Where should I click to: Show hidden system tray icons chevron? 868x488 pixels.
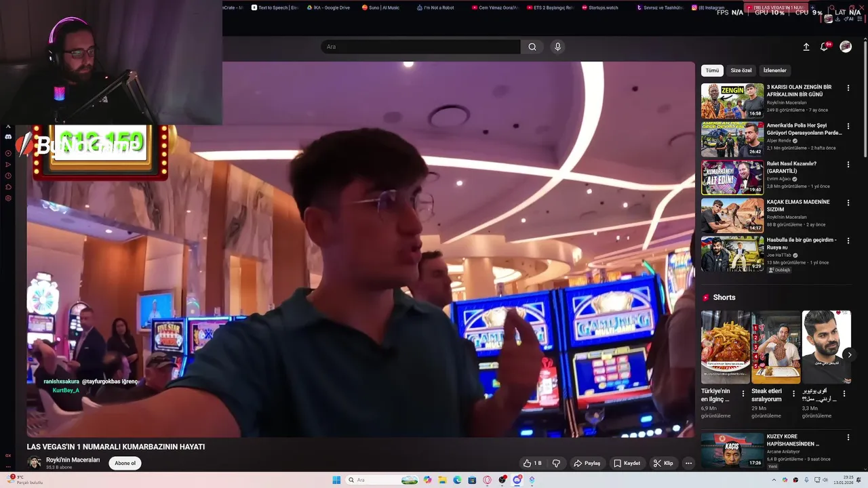(x=774, y=480)
